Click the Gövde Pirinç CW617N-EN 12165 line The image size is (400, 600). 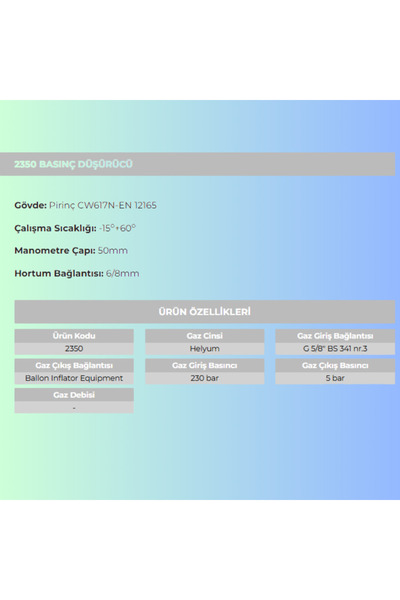tap(85, 205)
